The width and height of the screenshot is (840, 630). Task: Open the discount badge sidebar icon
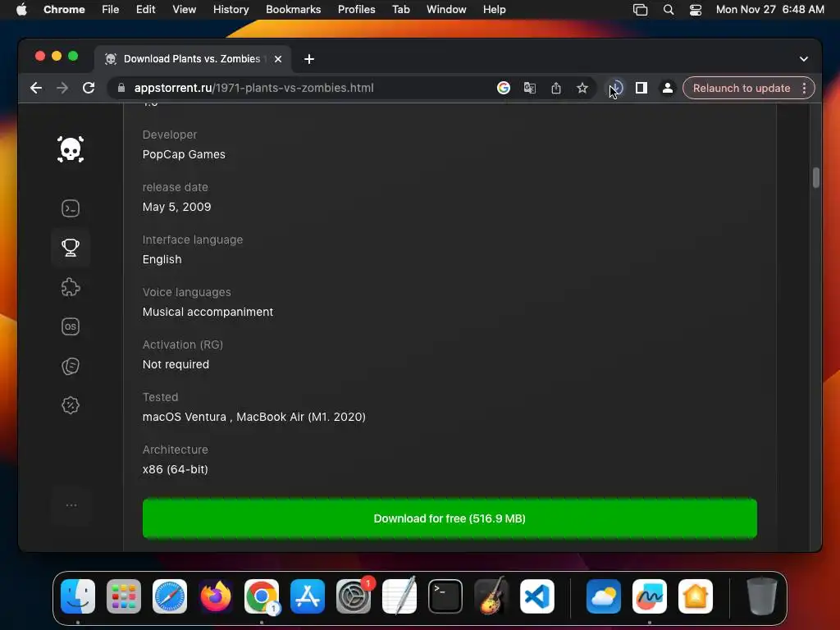point(71,405)
